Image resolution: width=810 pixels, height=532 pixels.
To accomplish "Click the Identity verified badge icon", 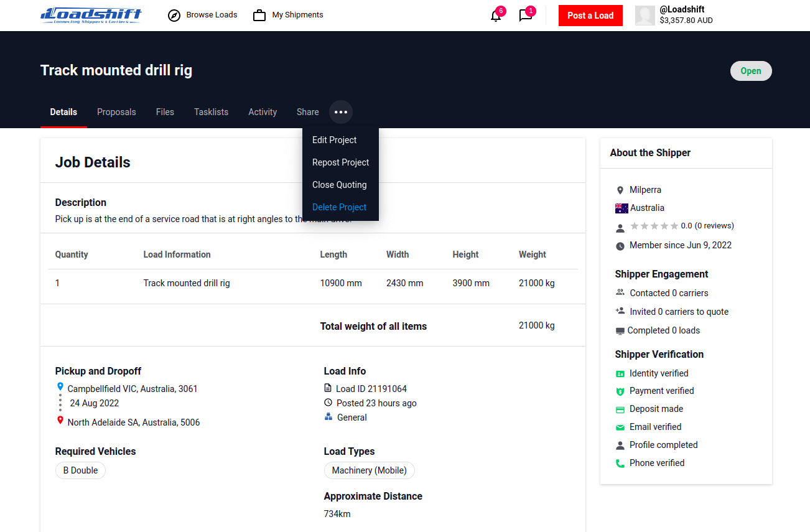I will (x=620, y=373).
